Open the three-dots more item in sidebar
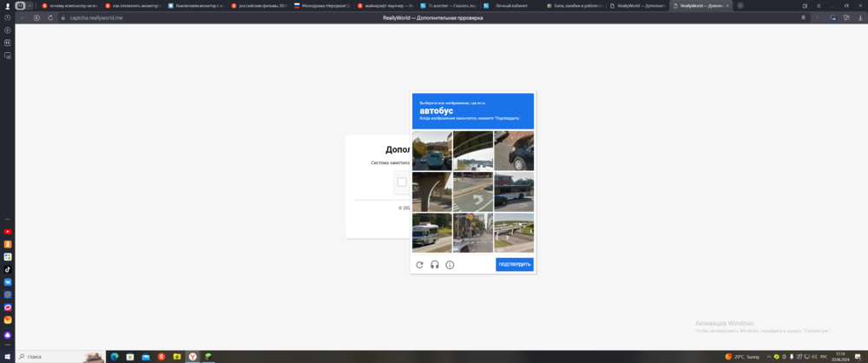 8,345
